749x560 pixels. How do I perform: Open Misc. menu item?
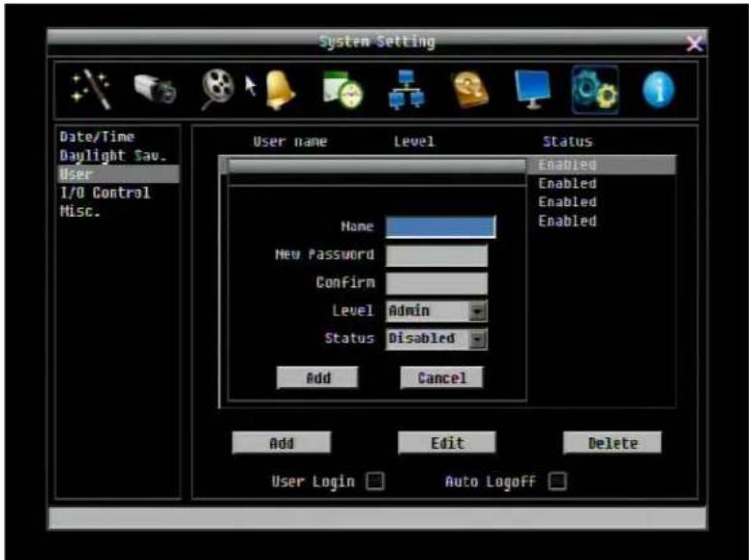79,211
